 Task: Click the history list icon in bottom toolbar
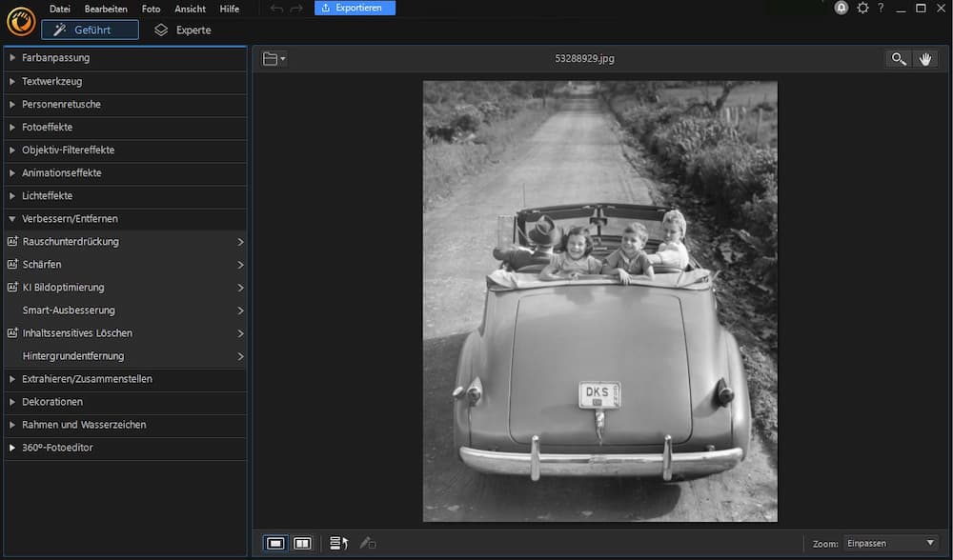[338, 543]
